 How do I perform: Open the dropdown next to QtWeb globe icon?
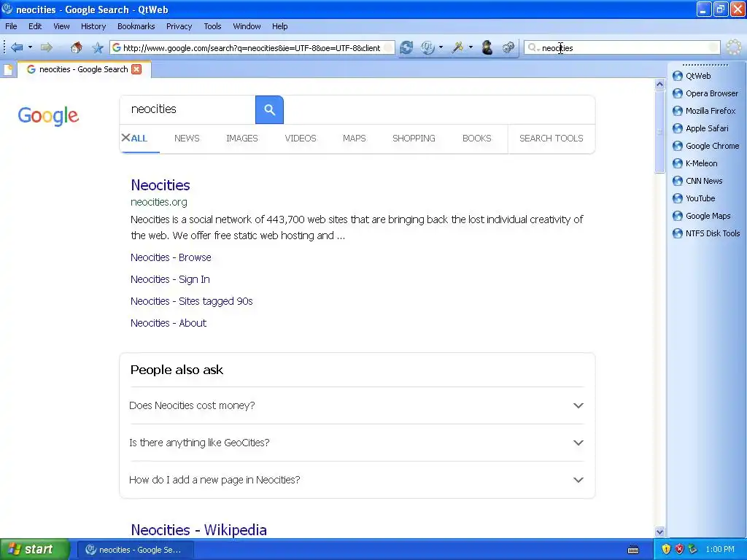pyautogui.click(x=441, y=47)
